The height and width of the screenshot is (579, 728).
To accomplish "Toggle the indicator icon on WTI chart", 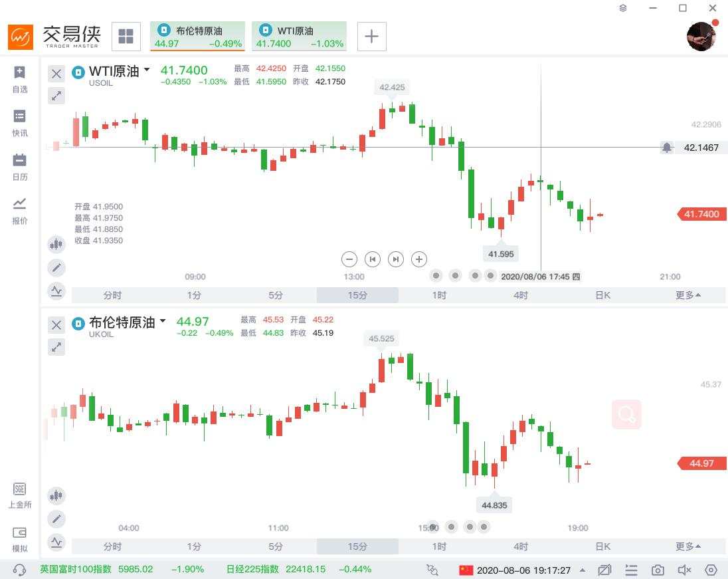I will [x=56, y=290].
